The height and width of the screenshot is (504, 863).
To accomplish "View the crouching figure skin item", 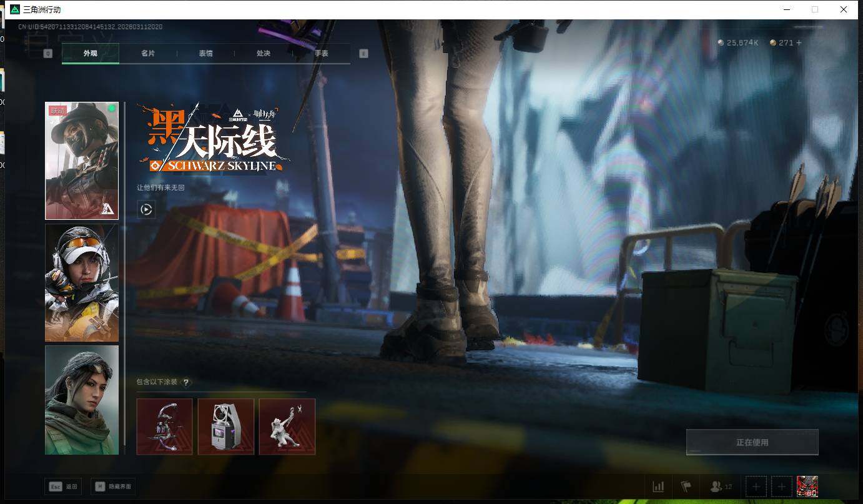I will 287,427.
